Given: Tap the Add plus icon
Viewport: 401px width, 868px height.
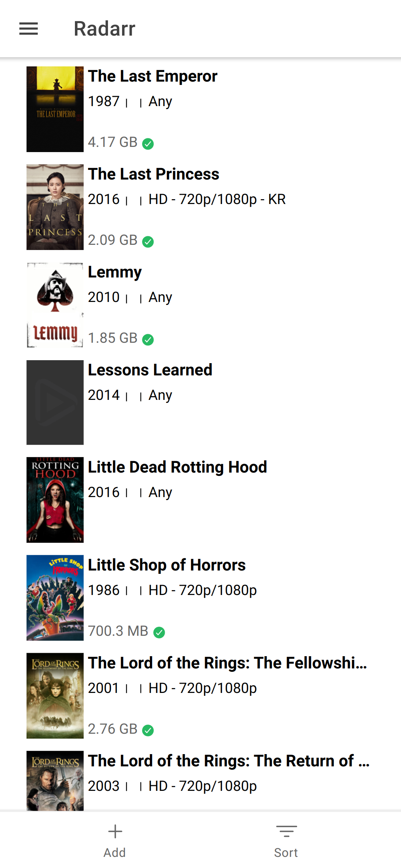Looking at the screenshot, I should (115, 832).
